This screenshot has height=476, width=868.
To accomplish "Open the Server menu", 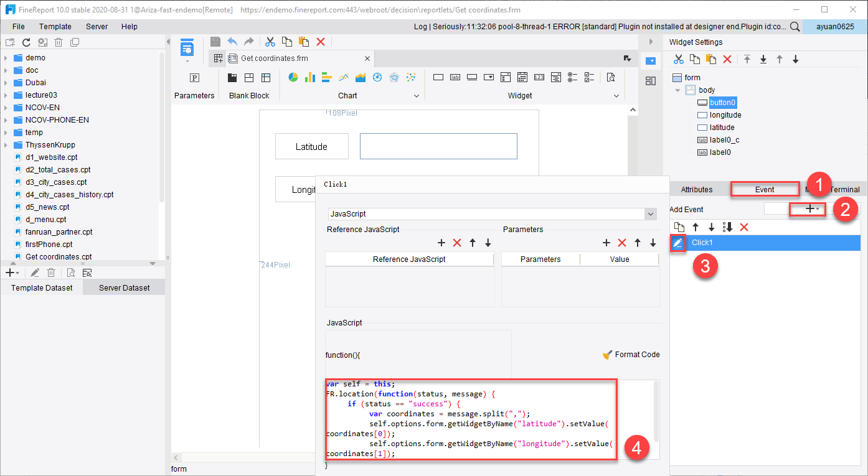I will point(97,27).
